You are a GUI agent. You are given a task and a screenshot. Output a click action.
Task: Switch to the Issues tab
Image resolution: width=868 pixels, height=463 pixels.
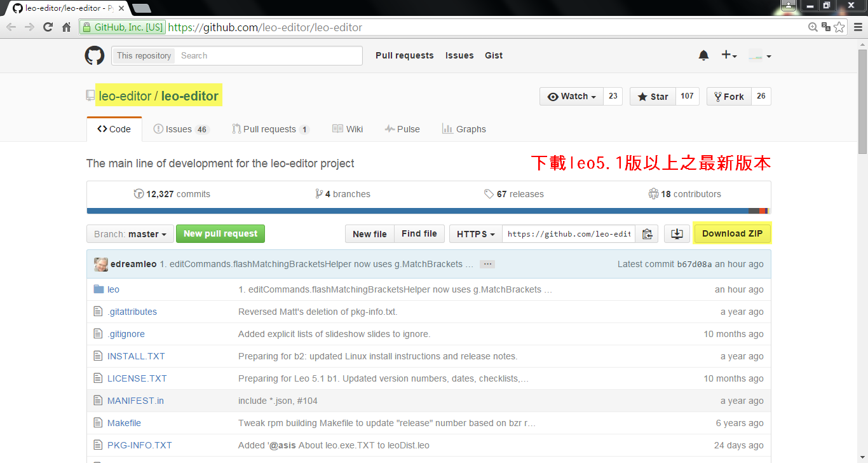point(181,129)
